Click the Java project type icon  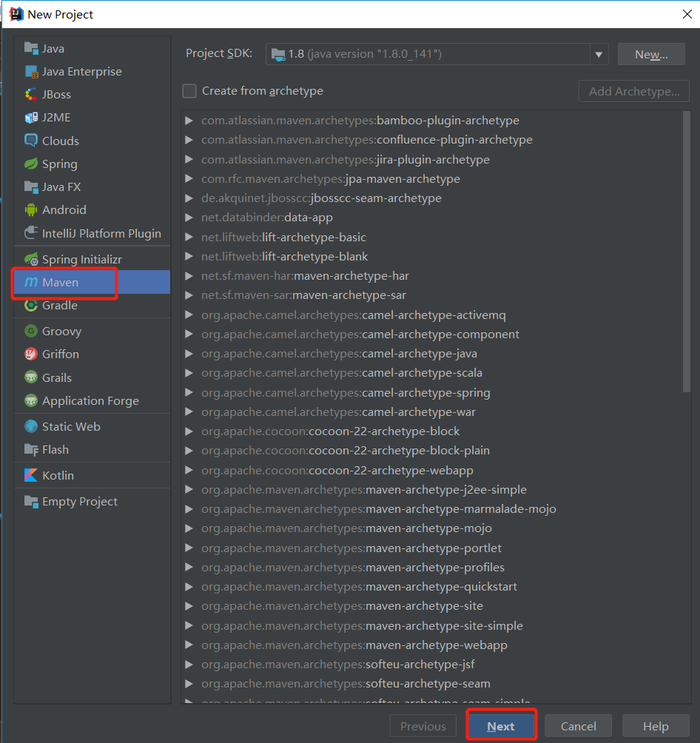[31, 48]
